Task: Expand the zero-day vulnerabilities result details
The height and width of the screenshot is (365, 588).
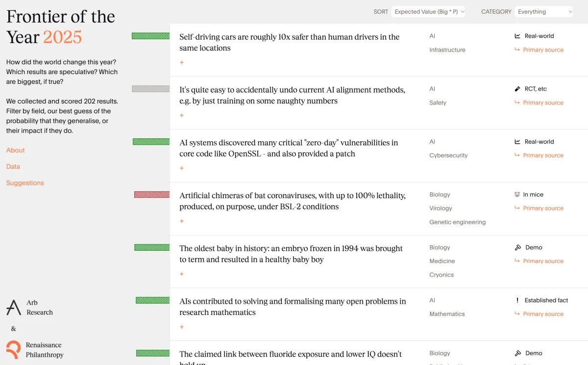Action: coord(182,168)
